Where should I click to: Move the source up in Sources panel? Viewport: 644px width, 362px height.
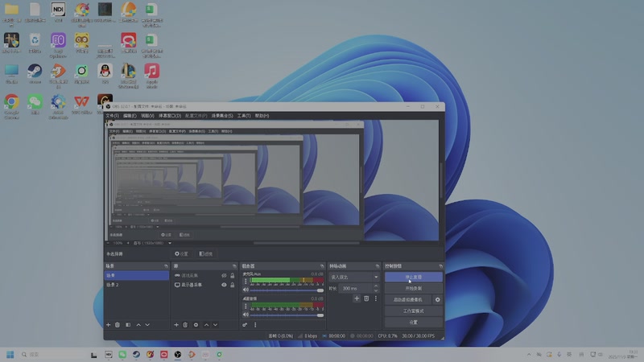206,325
